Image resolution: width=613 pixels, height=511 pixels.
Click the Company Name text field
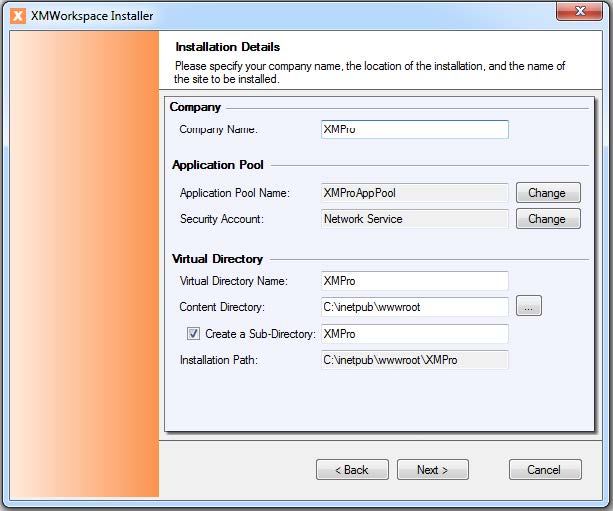point(414,129)
